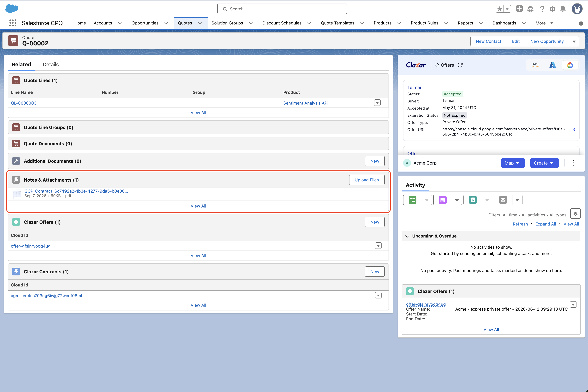The width and height of the screenshot is (588, 392).
Task: Open Acme Corp more options menu
Action: [x=573, y=163]
